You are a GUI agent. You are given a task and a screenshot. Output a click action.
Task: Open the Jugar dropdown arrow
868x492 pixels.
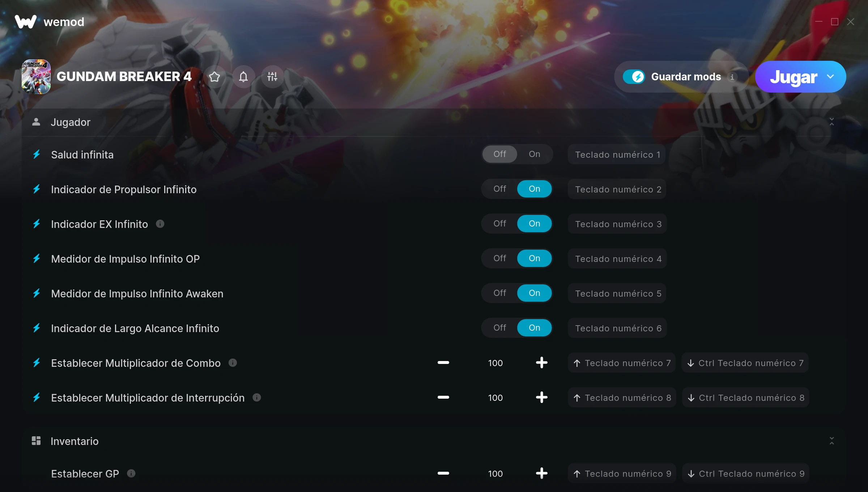(x=830, y=77)
